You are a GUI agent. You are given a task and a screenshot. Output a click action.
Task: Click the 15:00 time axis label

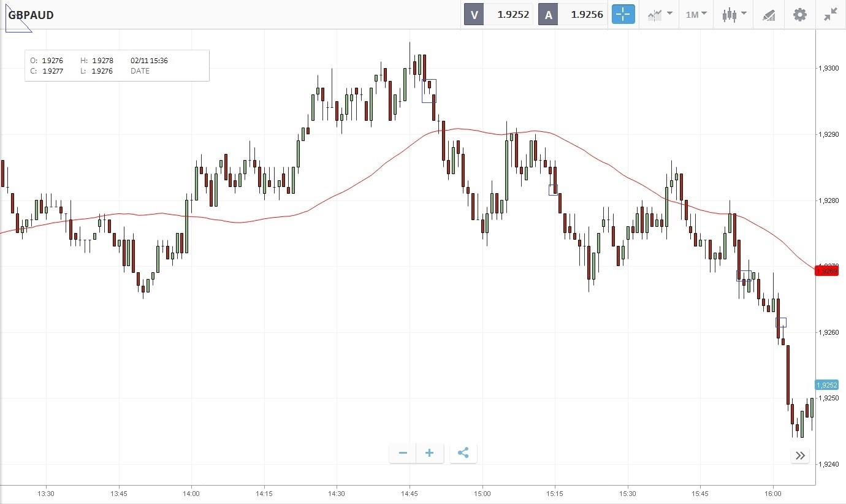(482, 494)
